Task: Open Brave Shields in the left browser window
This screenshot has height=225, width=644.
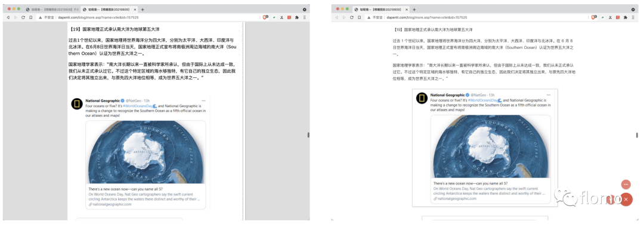Action: 265,18
